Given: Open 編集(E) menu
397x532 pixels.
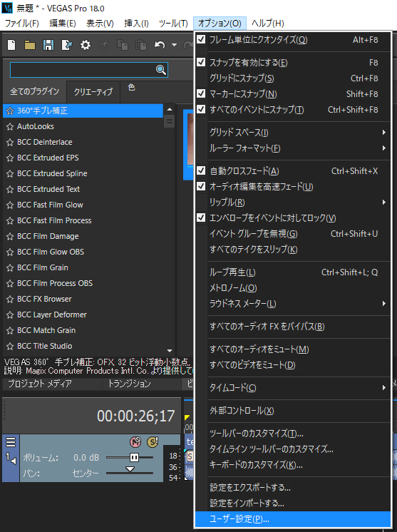Looking at the screenshot, I should pos(63,24).
